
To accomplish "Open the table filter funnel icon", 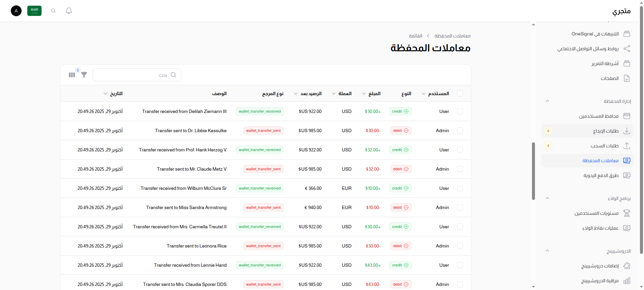I will 84,75.
